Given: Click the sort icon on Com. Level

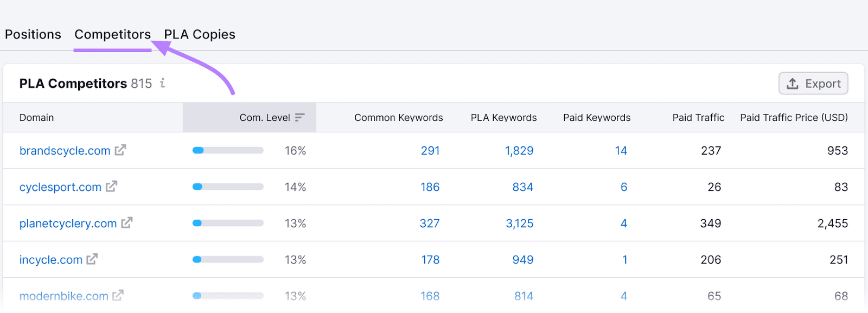Looking at the screenshot, I should [300, 117].
